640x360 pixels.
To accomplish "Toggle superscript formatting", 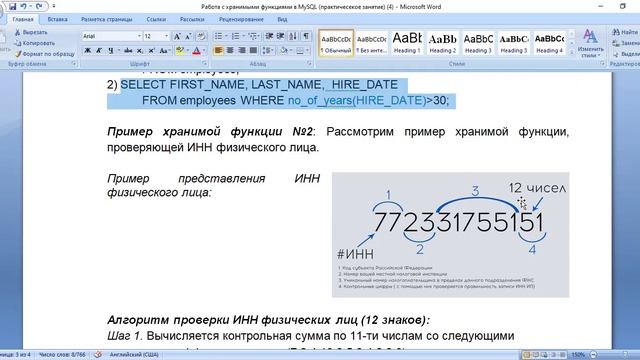I will 151,51.
